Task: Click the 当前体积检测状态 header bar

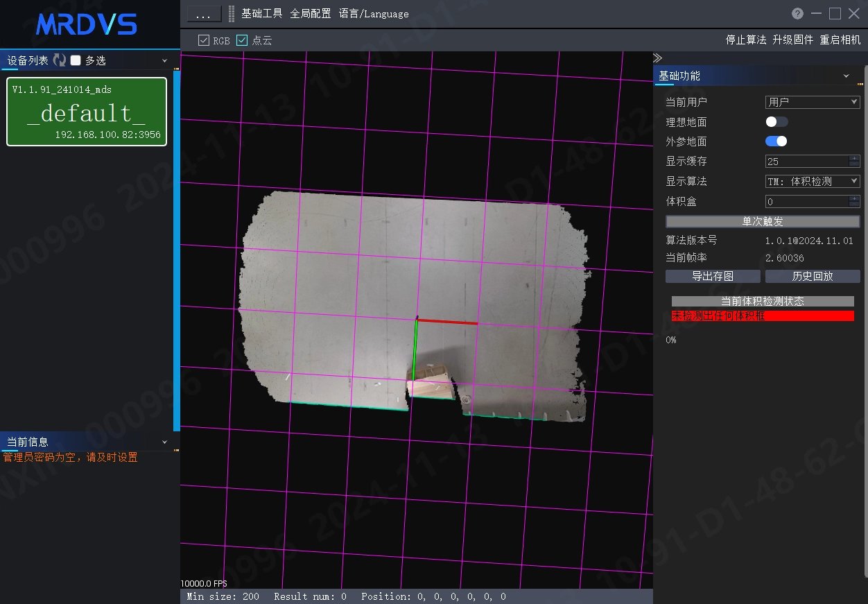Action: 763,302
